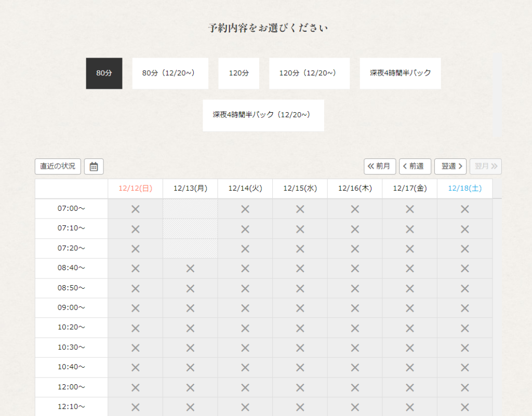Viewport: 532px width, 416px height.
Task: Choose the 120分 plan option
Action: click(238, 73)
